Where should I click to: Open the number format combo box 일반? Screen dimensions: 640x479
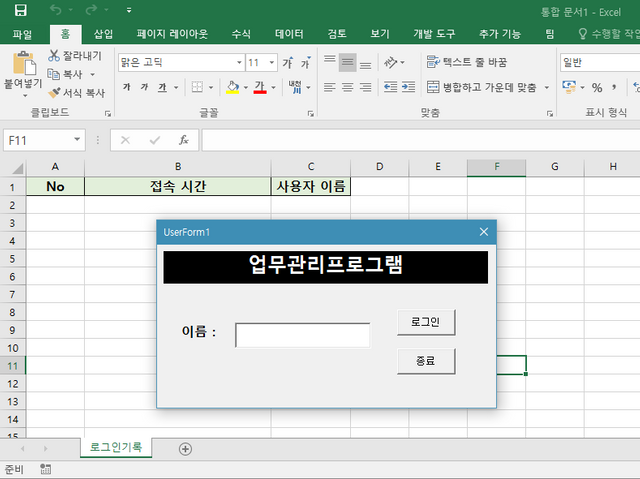coord(600,62)
